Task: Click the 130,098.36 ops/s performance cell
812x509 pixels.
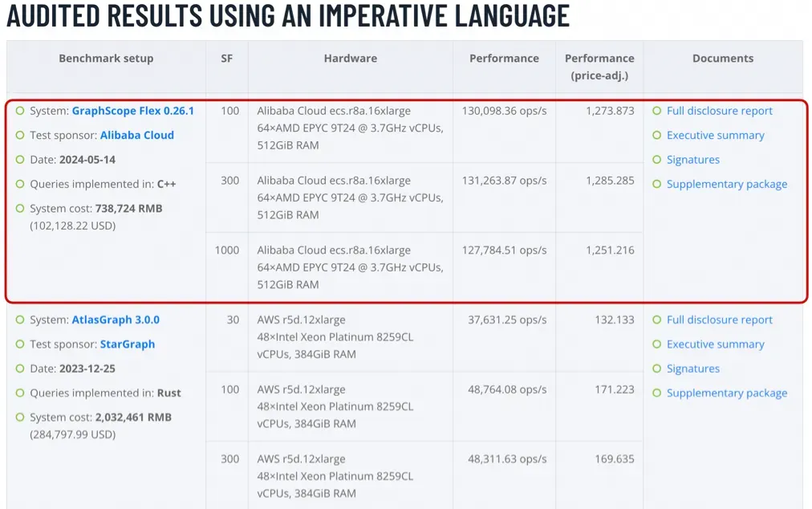Action: coord(504,111)
